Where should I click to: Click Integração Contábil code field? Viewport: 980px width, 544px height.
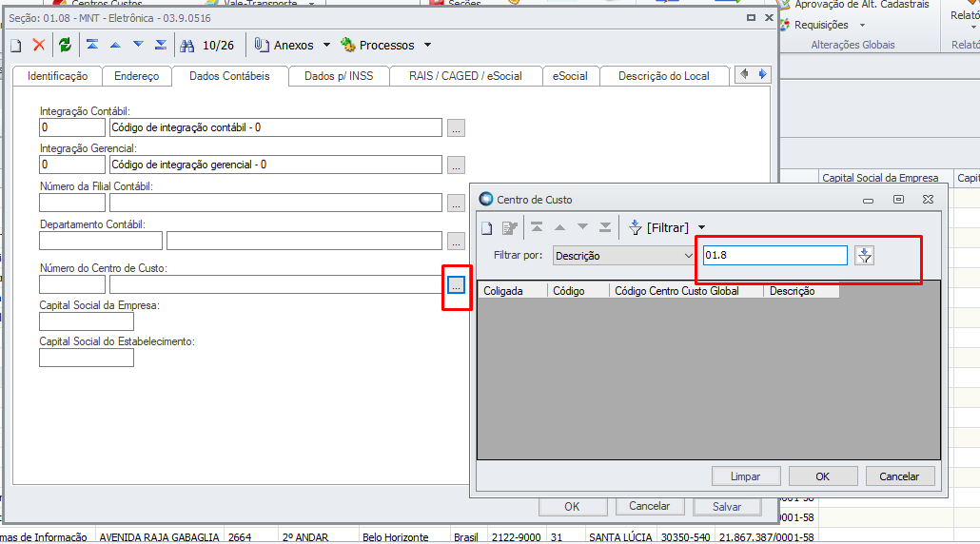[72, 127]
